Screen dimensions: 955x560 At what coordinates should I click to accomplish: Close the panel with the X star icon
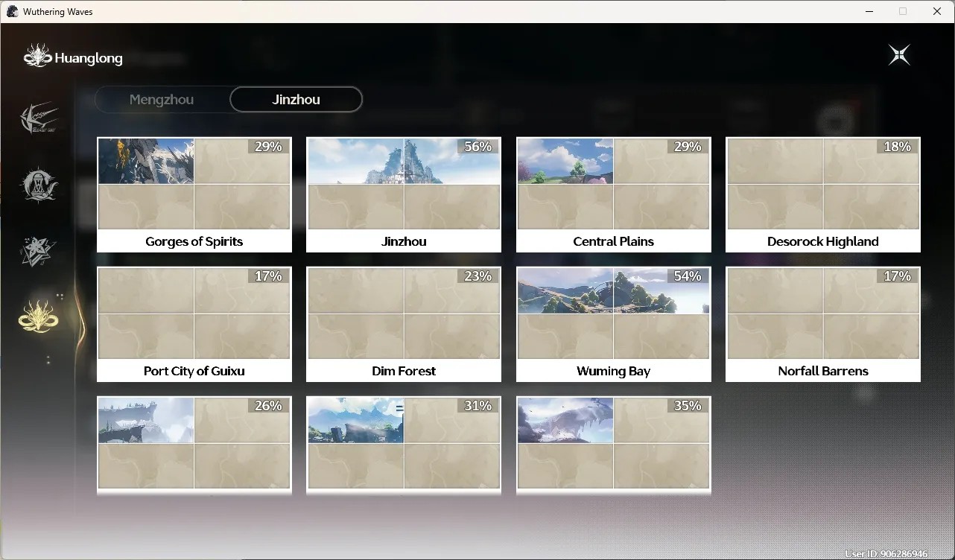899,55
